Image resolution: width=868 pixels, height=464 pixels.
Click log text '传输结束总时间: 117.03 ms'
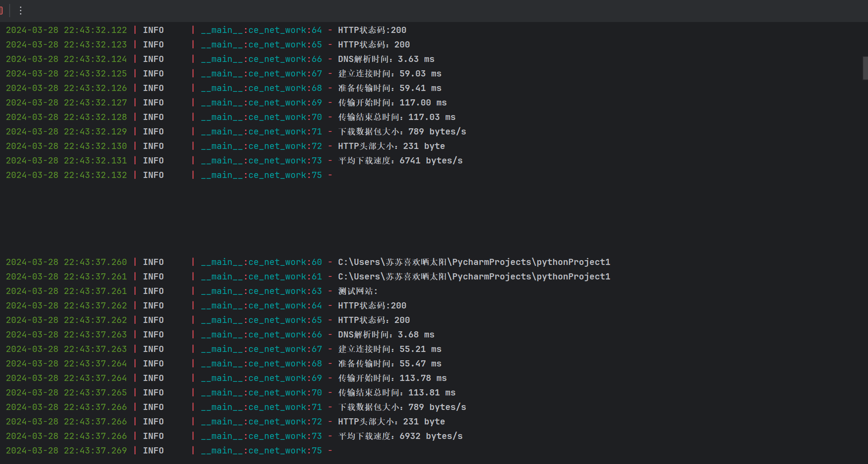coord(396,117)
